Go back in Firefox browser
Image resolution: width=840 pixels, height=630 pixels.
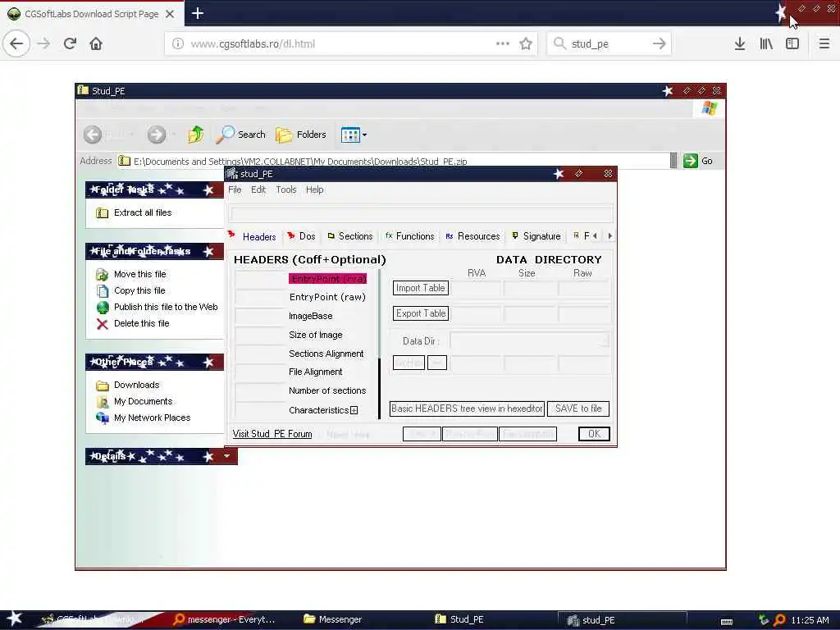tap(16, 43)
